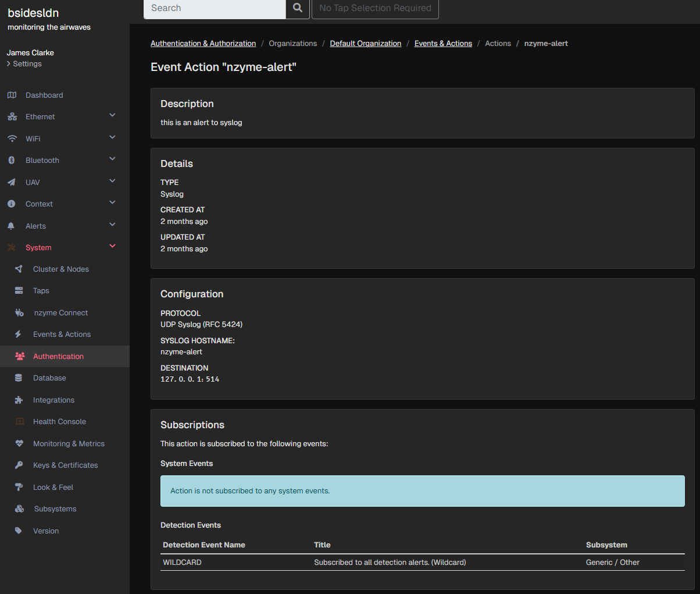Follow the Default Organization breadcrumb link
This screenshot has height=594, width=700.
pyautogui.click(x=365, y=44)
